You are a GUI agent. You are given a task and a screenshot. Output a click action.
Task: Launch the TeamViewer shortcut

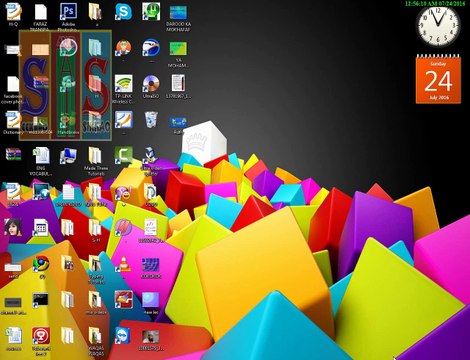[x=123, y=336]
